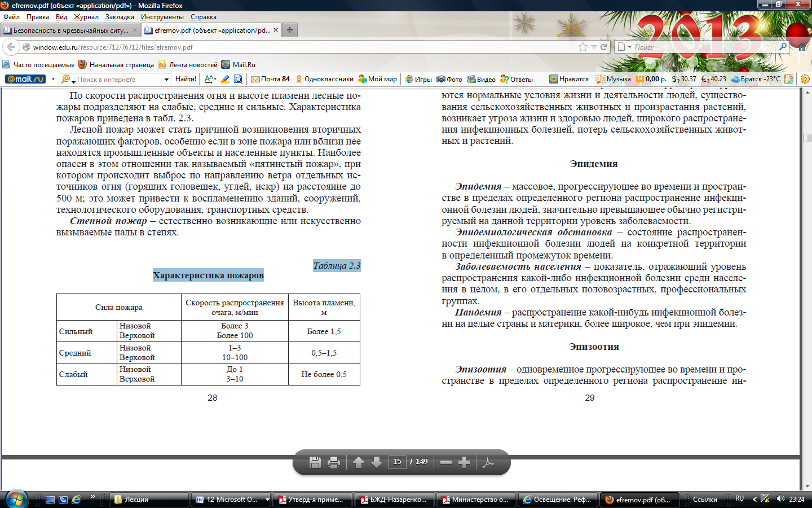This screenshot has width=812, height=508.
Task: Open the Журнал menu
Action: (86, 17)
